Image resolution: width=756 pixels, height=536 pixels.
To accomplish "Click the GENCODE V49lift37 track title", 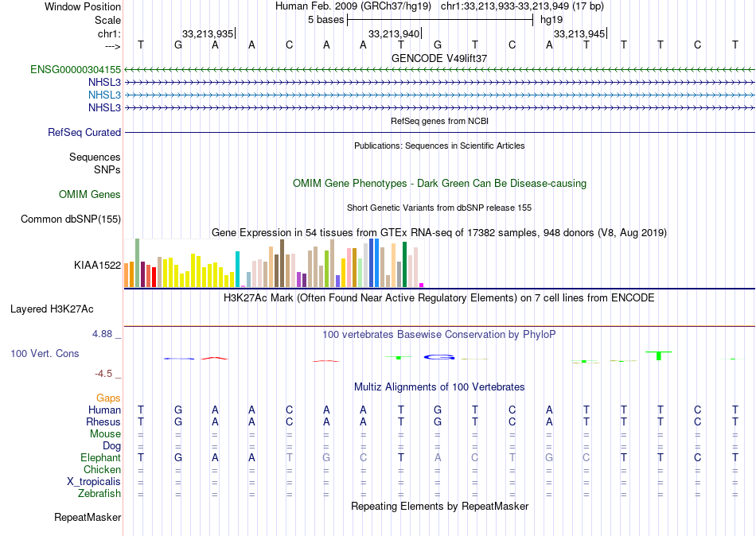I will [x=439, y=58].
